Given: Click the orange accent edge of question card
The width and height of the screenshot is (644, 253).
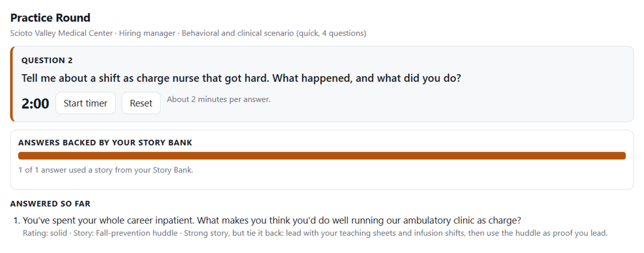Looking at the screenshot, I should pyautogui.click(x=12, y=84).
